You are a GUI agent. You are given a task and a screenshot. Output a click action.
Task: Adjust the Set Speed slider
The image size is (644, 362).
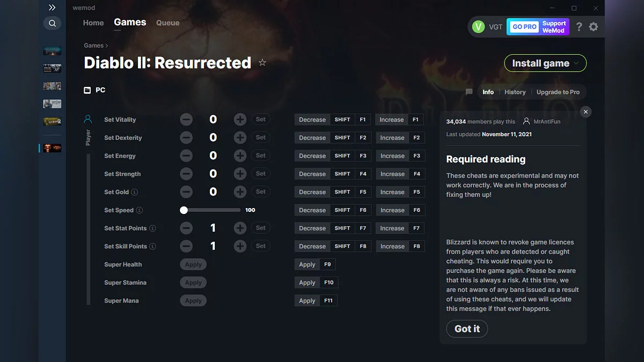pyautogui.click(x=184, y=210)
